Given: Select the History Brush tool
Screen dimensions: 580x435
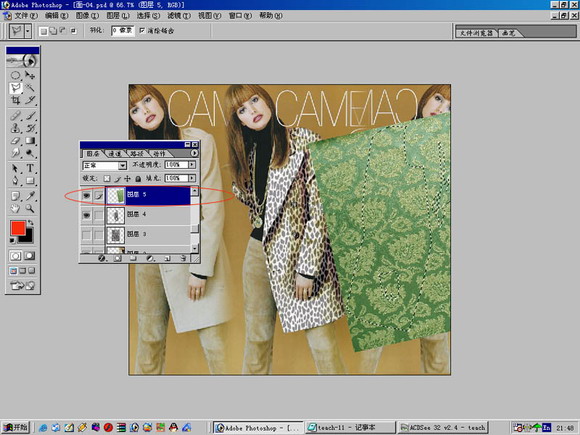Looking at the screenshot, I should (x=30, y=128).
